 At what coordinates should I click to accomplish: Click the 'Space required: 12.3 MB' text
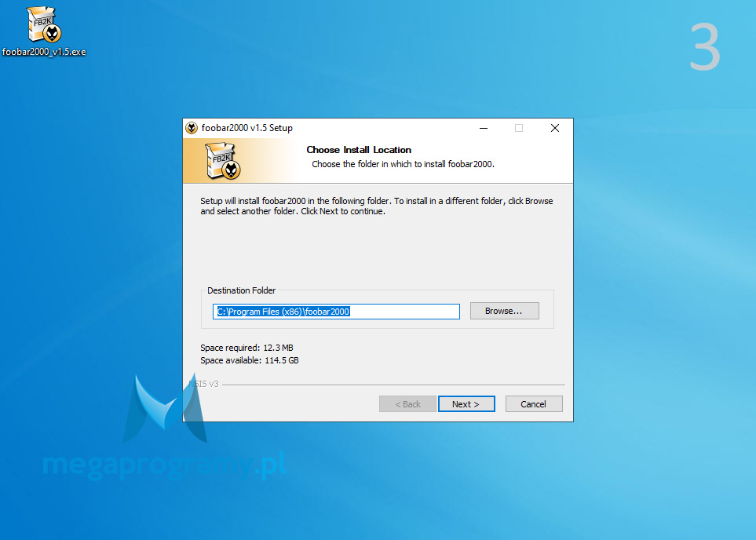pyautogui.click(x=247, y=348)
